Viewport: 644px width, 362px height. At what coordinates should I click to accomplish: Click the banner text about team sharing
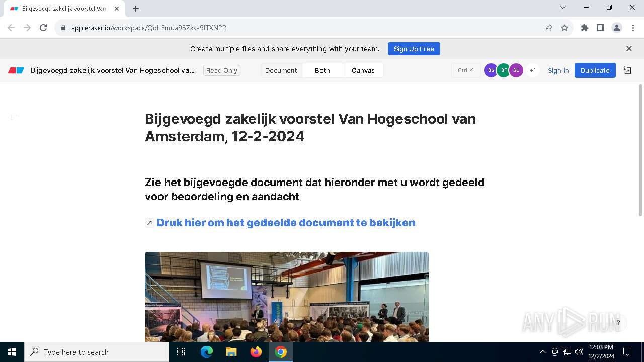[285, 49]
